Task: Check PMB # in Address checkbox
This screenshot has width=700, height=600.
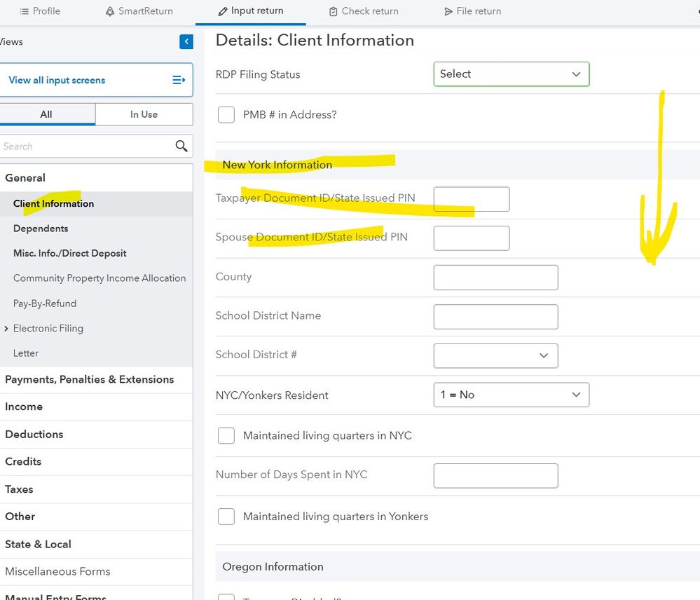Action: 226,115
